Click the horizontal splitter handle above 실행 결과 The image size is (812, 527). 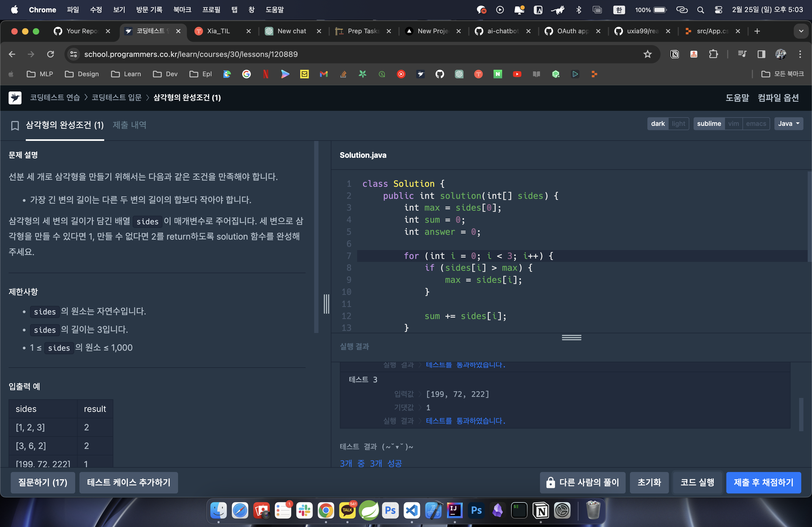(x=571, y=338)
